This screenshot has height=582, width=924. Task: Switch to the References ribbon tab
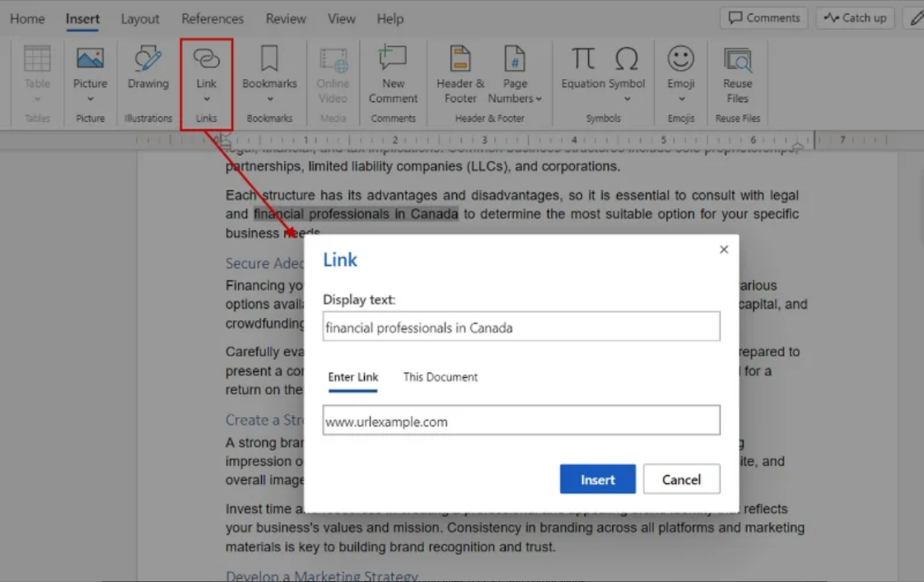coord(212,17)
